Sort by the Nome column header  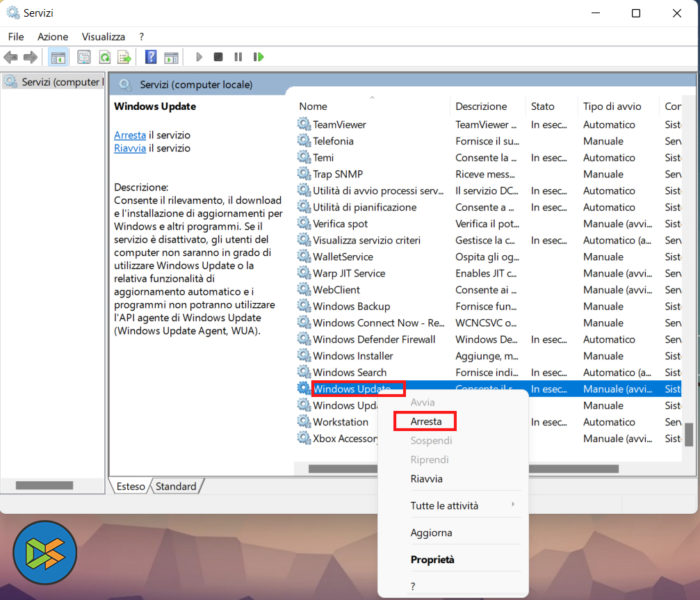tap(370, 106)
